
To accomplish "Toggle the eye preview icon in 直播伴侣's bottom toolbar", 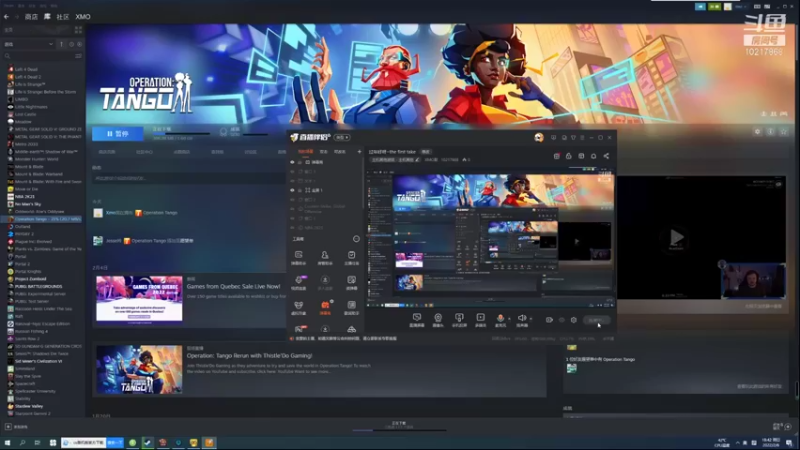I will [x=561, y=320].
